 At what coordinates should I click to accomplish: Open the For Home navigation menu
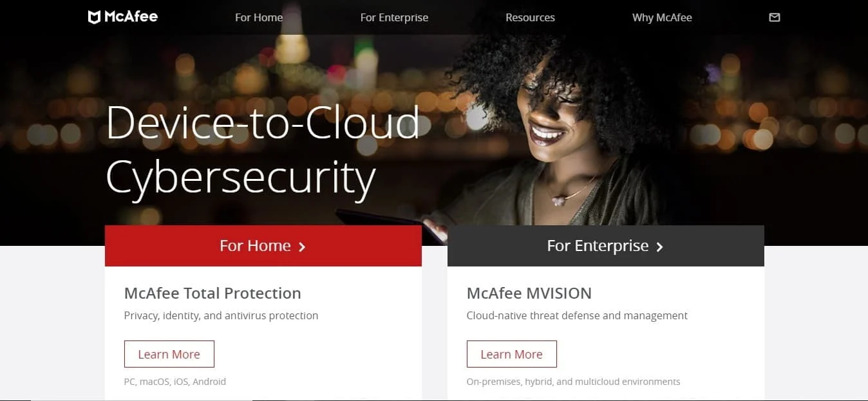[259, 17]
